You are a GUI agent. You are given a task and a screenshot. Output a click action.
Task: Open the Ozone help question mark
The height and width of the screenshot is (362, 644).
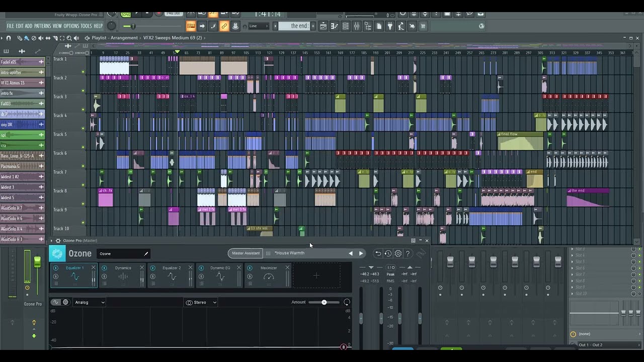408,254
